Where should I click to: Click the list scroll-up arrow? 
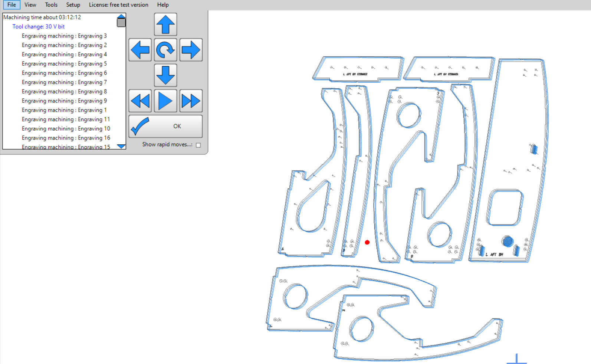(121, 16)
